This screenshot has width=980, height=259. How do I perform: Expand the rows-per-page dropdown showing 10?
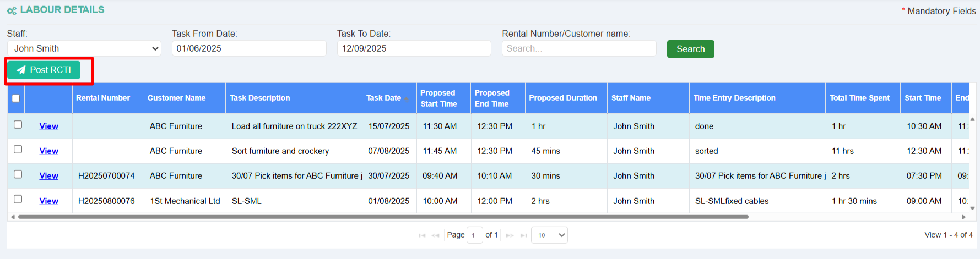point(549,235)
